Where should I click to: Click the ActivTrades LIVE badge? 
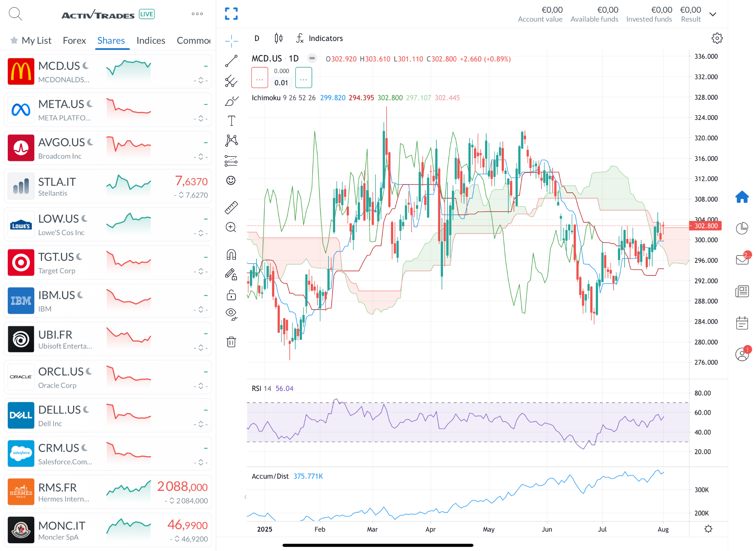point(147,14)
